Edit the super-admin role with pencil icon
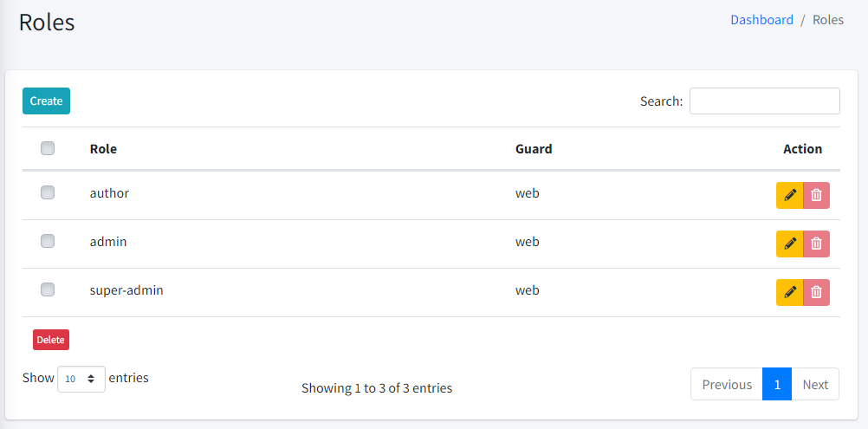Screen dimensions: 868x429 (x=789, y=292)
